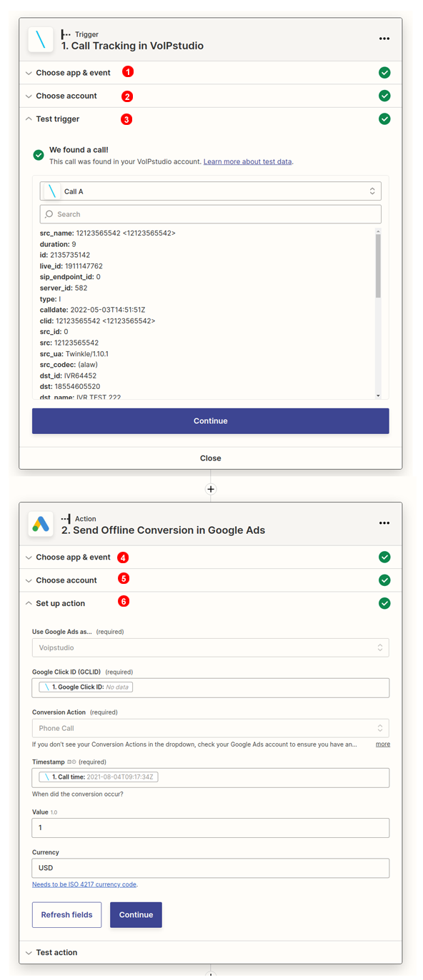Click green check beside trigger Choose account
This screenshot has height=980, width=423.
384,96
